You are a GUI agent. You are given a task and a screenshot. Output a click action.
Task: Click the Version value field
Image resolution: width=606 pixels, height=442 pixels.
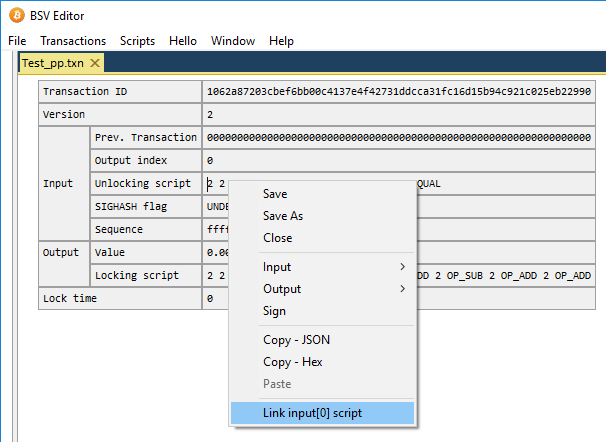coord(398,114)
